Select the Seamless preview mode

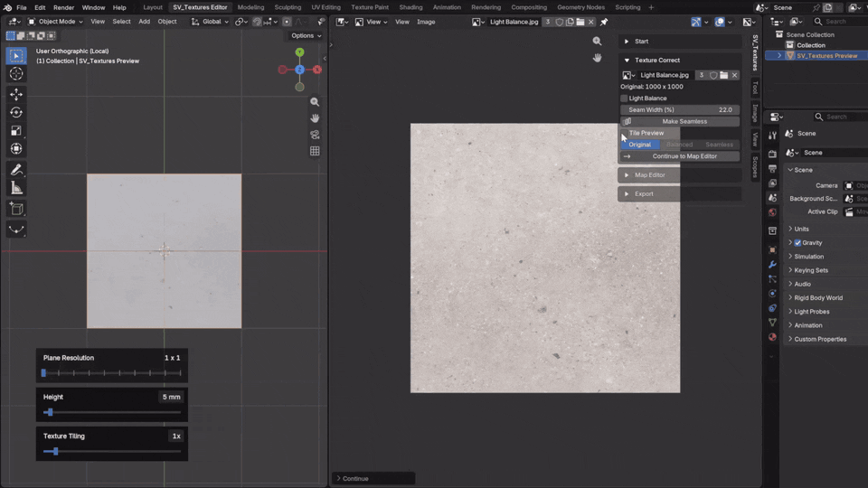tap(719, 145)
